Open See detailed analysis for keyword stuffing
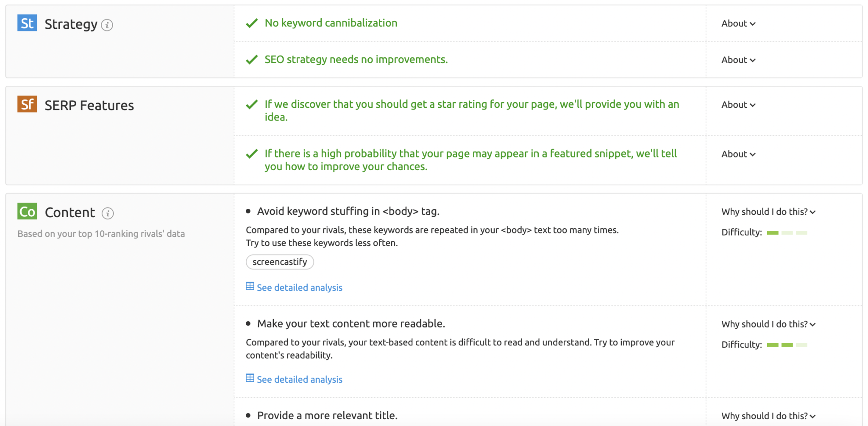 [x=300, y=288]
